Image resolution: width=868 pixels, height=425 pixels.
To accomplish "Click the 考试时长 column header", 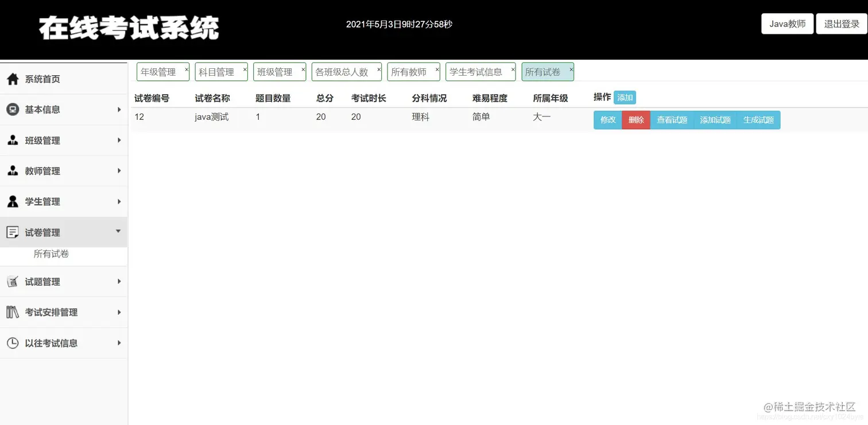I will 369,98.
